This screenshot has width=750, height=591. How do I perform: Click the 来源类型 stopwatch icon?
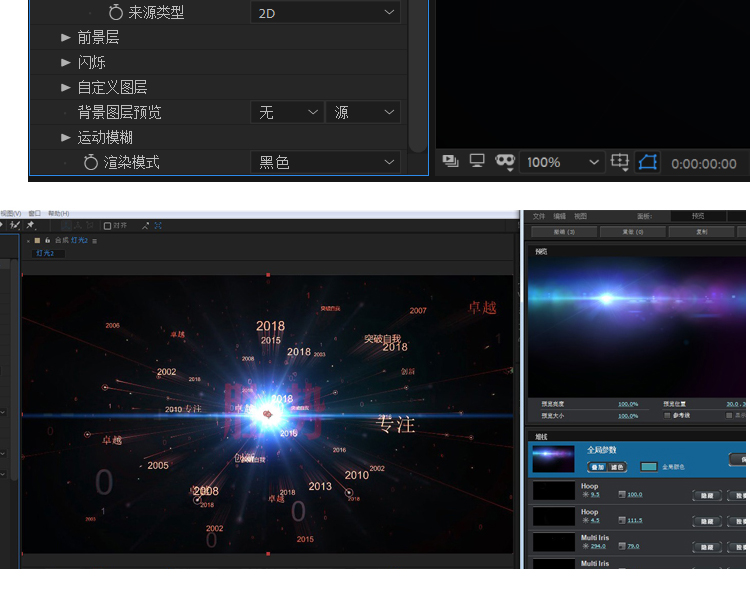[x=116, y=12]
